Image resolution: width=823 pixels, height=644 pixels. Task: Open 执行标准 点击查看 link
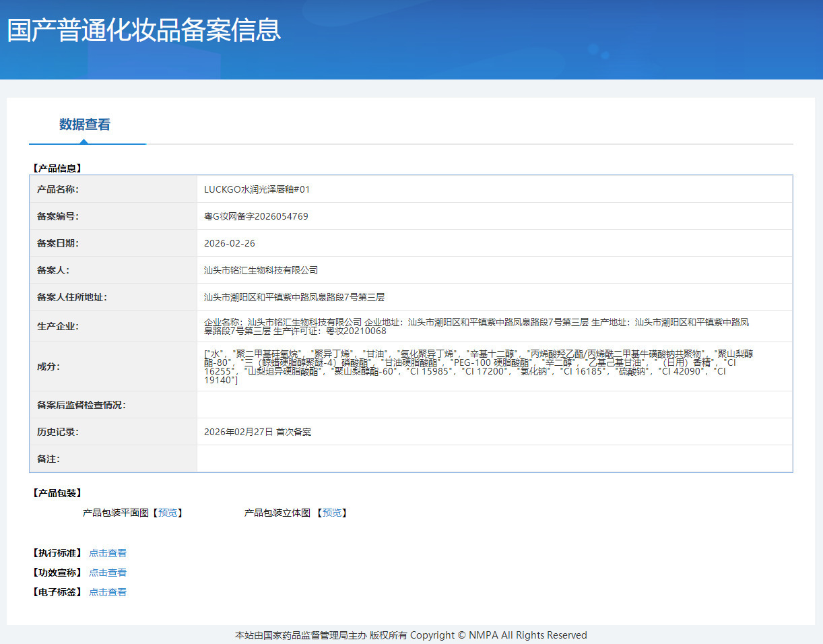(x=108, y=553)
